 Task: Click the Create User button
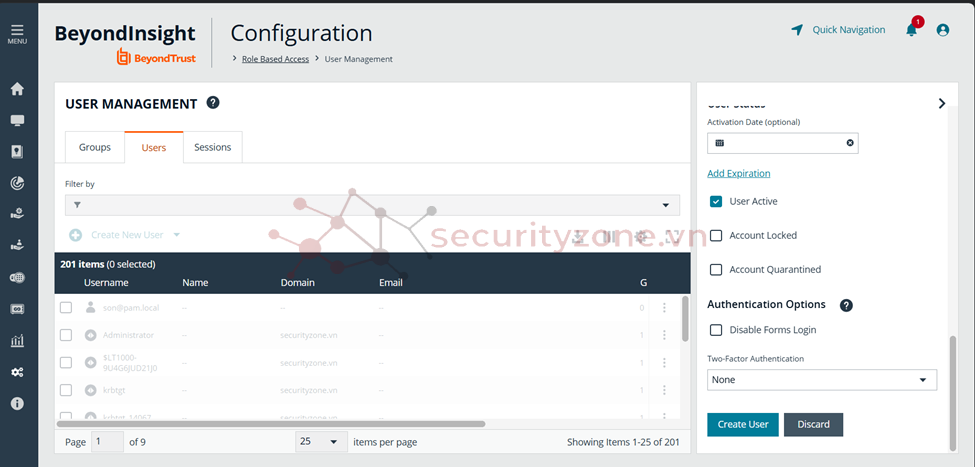click(x=743, y=424)
